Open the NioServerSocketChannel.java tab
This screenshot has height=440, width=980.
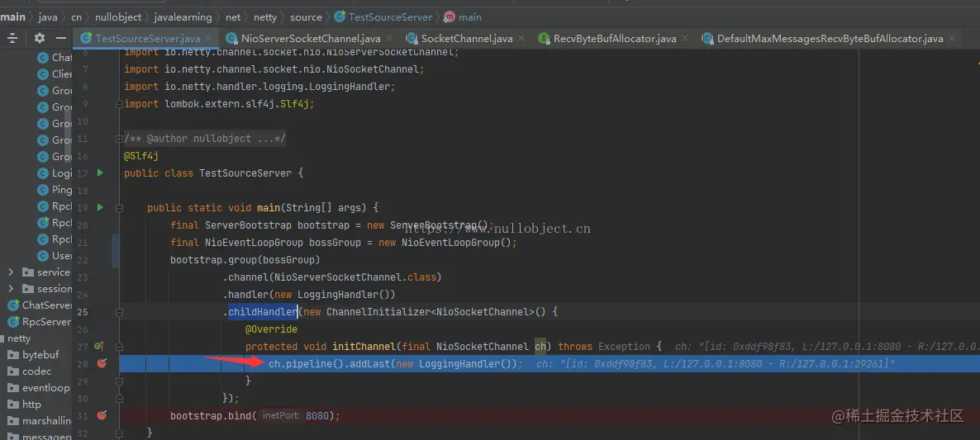point(311,39)
